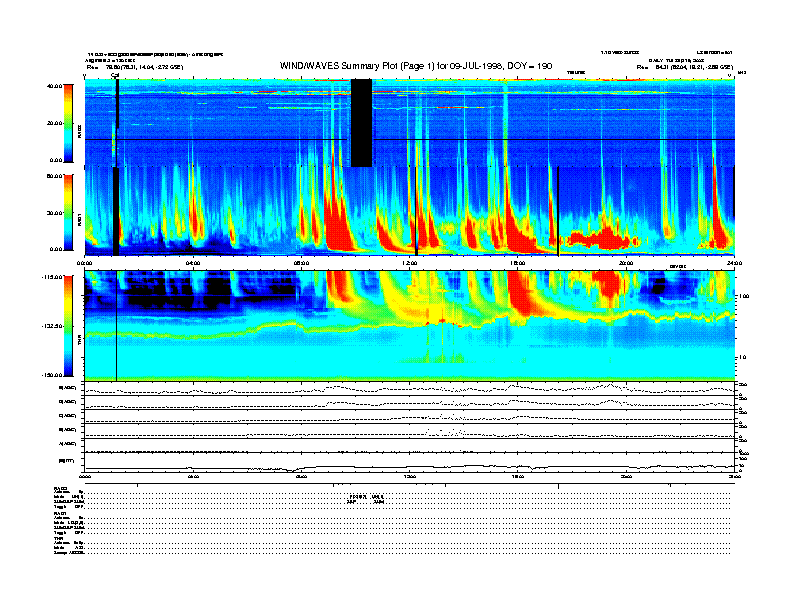
Task: Click the TNR color scale bar
Action: [x=68, y=326]
